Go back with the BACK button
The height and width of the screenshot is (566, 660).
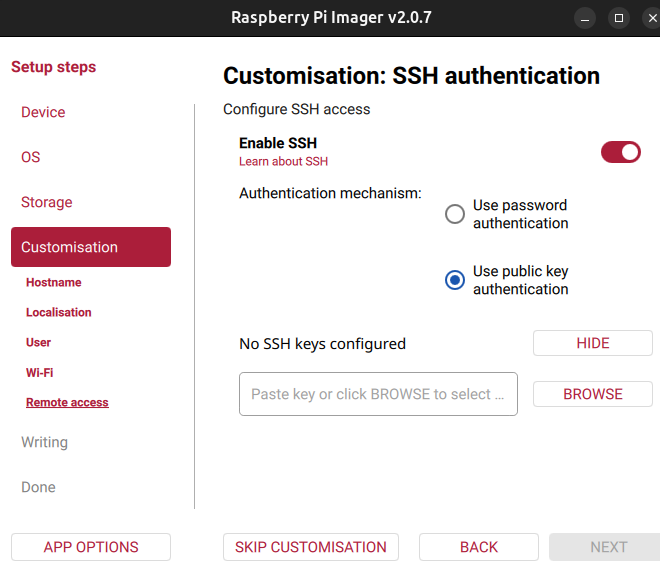(479, 547)
